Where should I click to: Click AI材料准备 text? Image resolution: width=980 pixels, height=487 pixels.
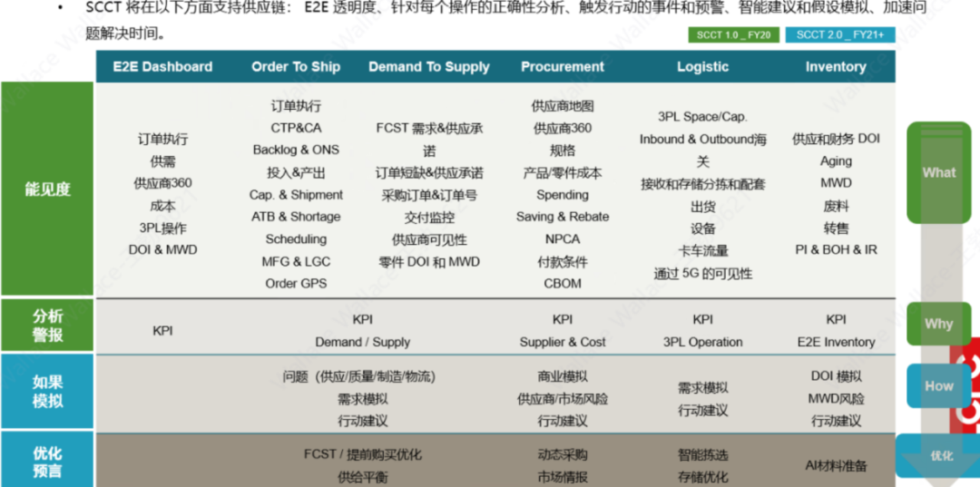coord(836,466)
